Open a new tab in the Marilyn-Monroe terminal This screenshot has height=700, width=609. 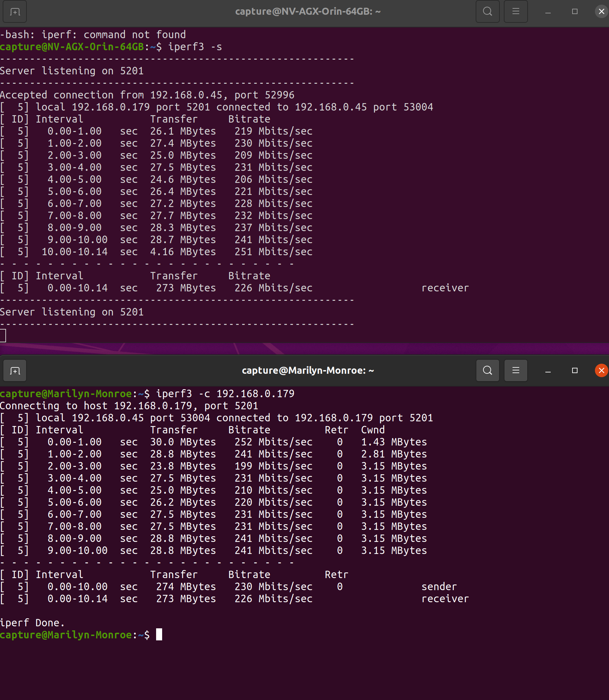pyautogui.click(x=15, y=370)
